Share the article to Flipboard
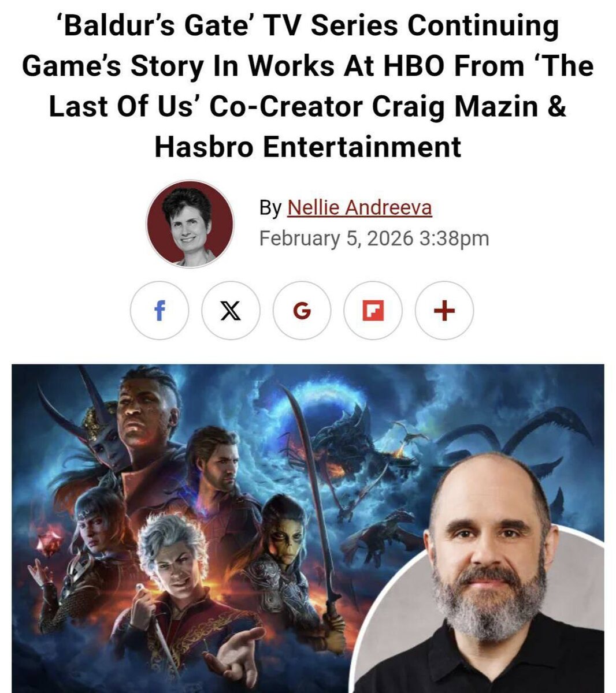This screenshot has height=693, width=616. pos(373,311)
